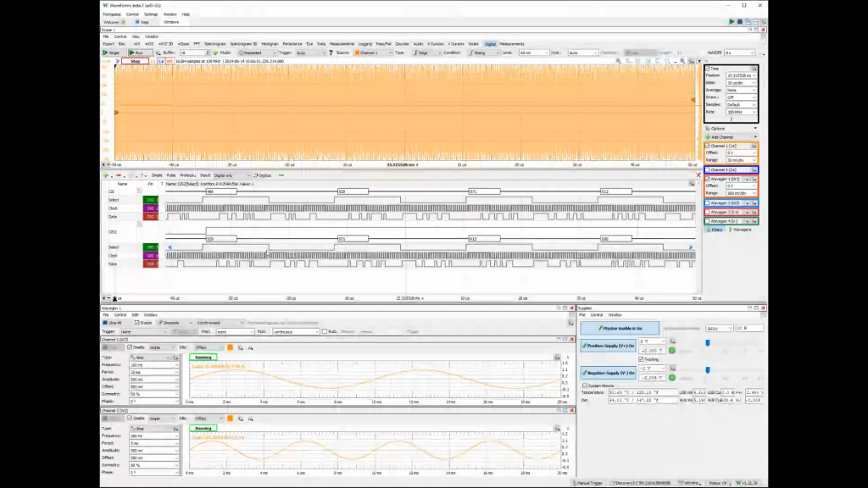The image size is (868, 488).
Task: Click the gear icon next to Sine type
Action: point(175,358)
